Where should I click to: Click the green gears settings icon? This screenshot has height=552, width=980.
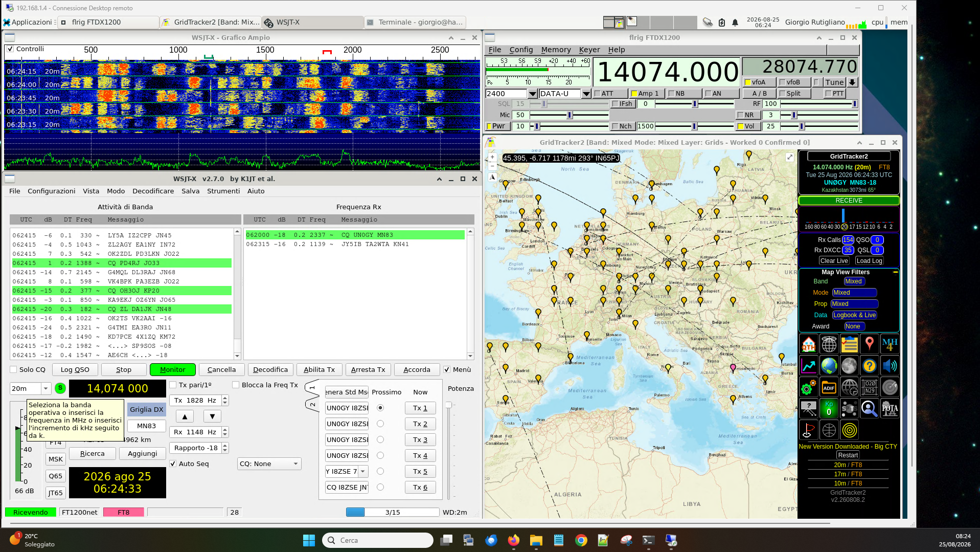(808, 387)
